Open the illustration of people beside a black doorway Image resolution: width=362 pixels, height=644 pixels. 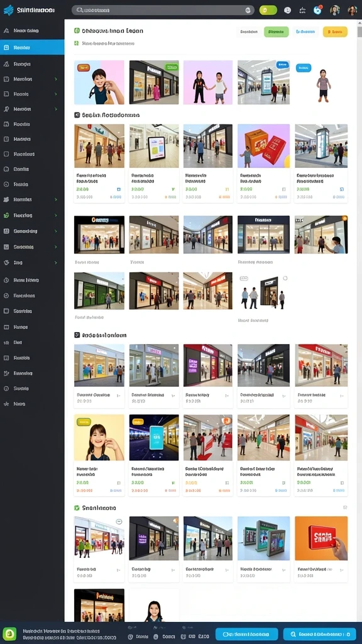pos(263,291)
